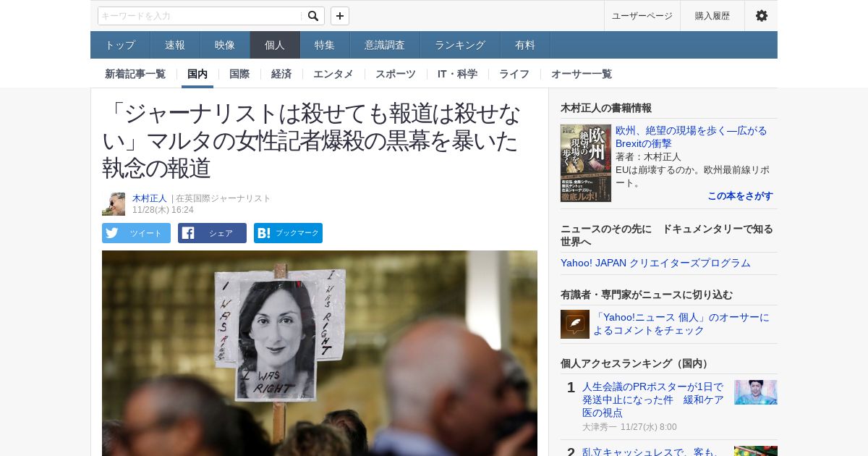Open Yahoo! JAPAN クリエイターズプログラム link
The image size is (868, 456).
655,263
